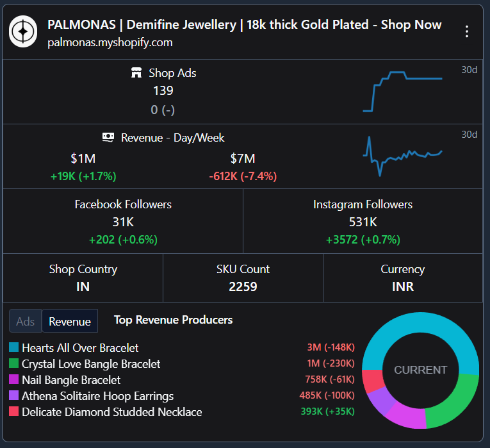The image size is (490, 448).
Task: Click the -612K (-7.4%) weekly change
Action: (243, 176)
